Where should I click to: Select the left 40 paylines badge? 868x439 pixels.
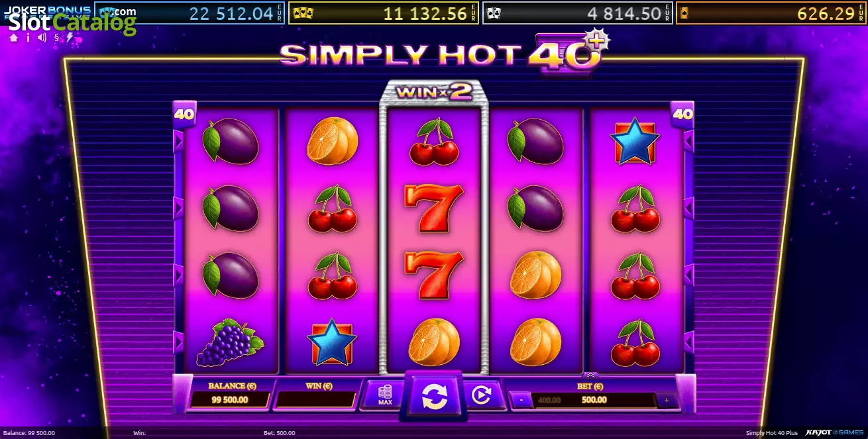coord(184,114)
